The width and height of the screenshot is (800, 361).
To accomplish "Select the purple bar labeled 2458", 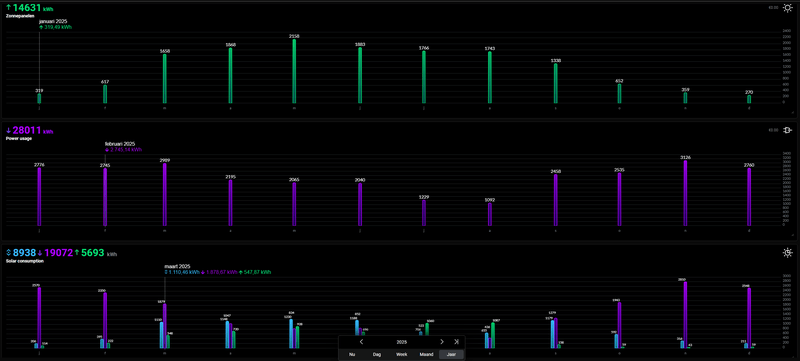I will click(x=556, y=200).
